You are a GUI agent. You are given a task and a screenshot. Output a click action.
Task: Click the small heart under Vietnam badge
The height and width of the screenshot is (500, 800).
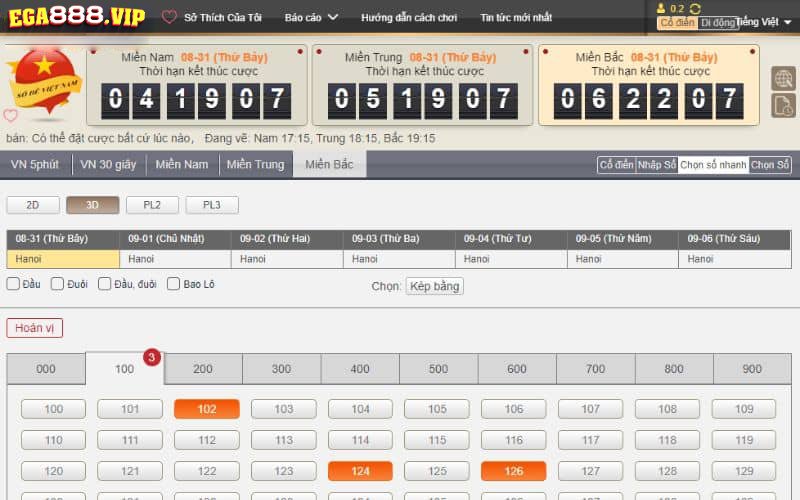[x=11, y=115]
